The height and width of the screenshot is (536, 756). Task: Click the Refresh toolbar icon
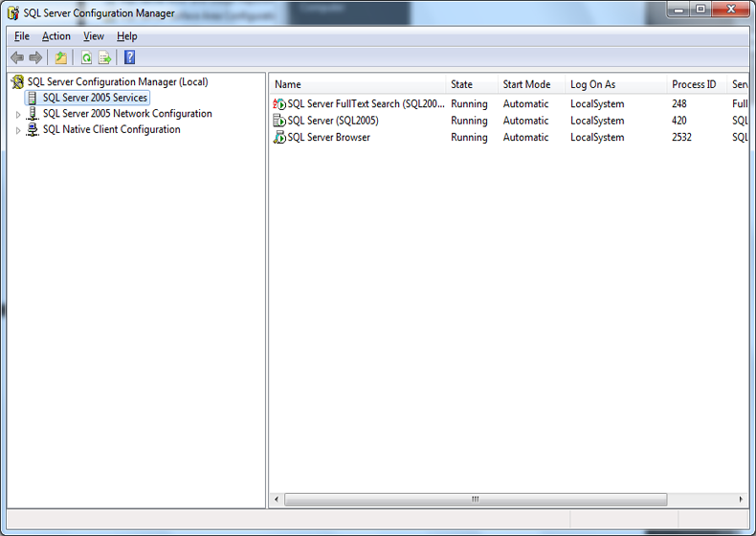(x=86, y=57)
